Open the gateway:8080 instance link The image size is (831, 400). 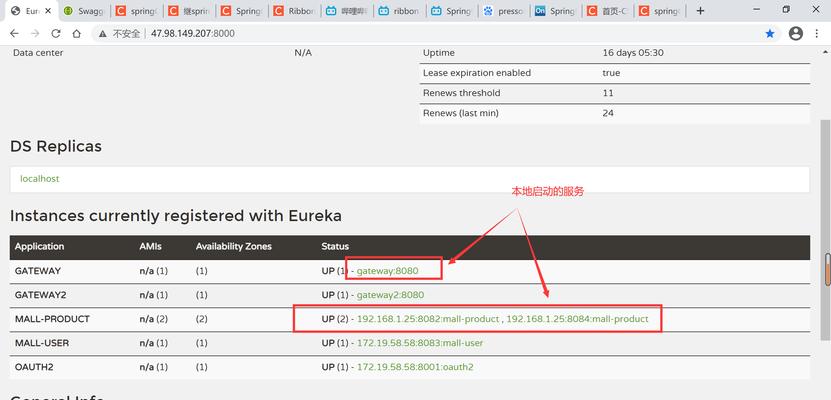coord(387,271)
